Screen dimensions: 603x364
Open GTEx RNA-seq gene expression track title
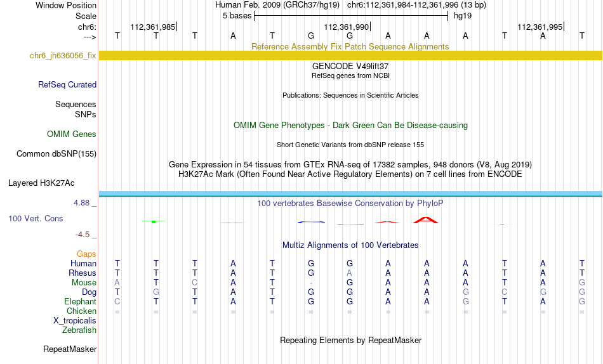[x=350, y=164]
